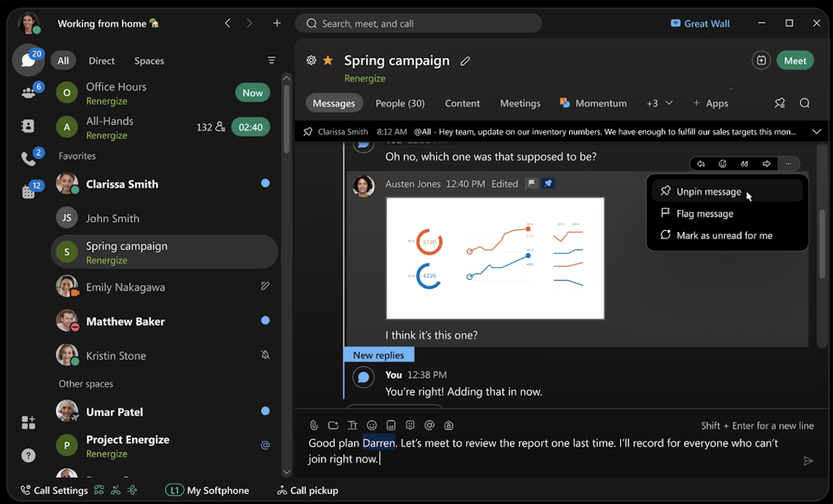Open the Teams icon in the sidebar

coord(28,92)
